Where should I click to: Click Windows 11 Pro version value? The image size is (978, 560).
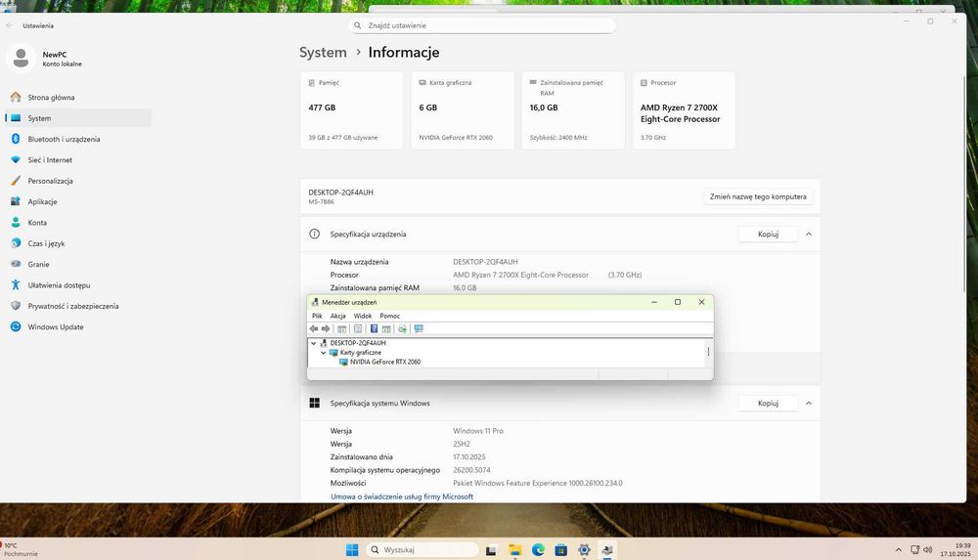(478, 431)
